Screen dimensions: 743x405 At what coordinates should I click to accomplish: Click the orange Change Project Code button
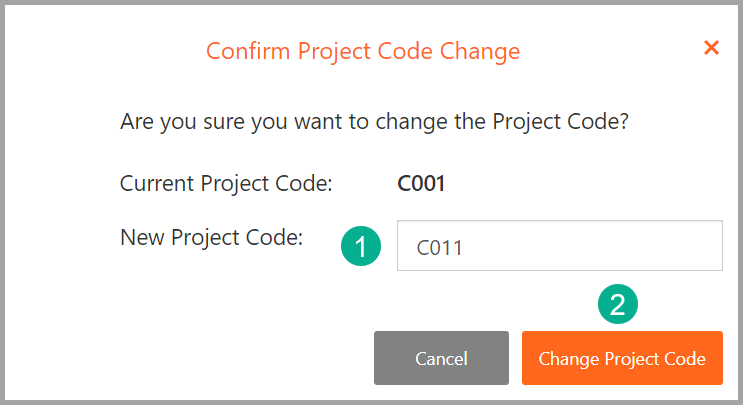622,358
